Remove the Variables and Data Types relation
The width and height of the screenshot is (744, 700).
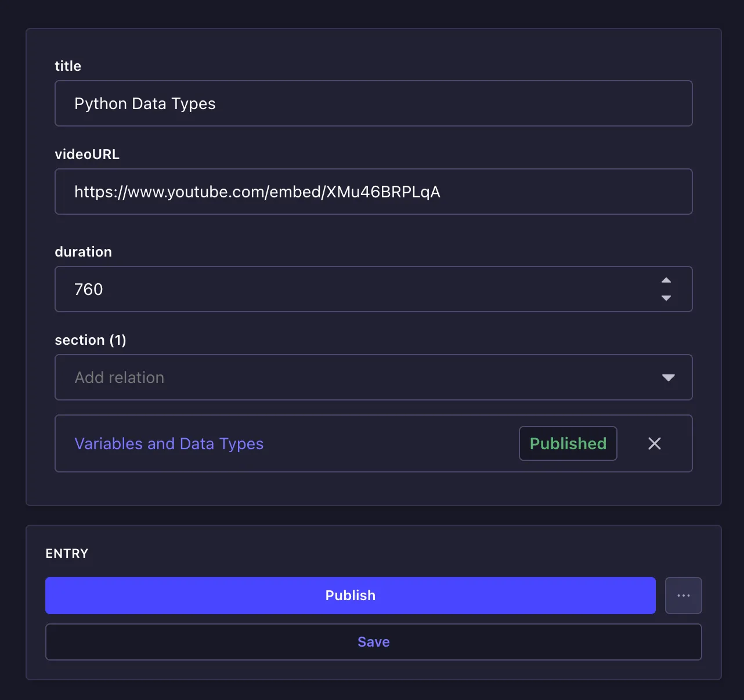[654, 443]
